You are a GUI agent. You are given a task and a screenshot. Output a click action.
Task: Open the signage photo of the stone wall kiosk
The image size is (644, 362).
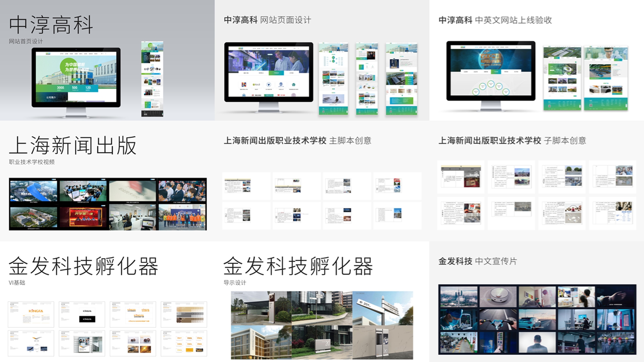click(x=383, y=342)
